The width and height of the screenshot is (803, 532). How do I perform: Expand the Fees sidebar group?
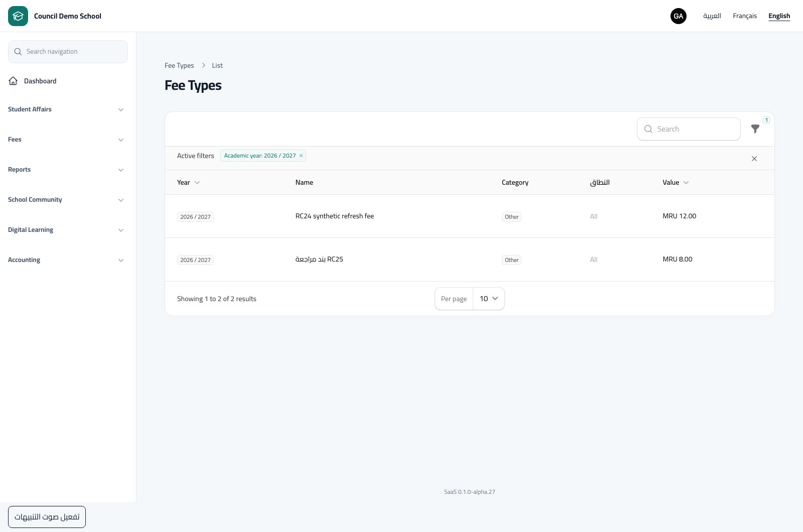coord(66,140)
